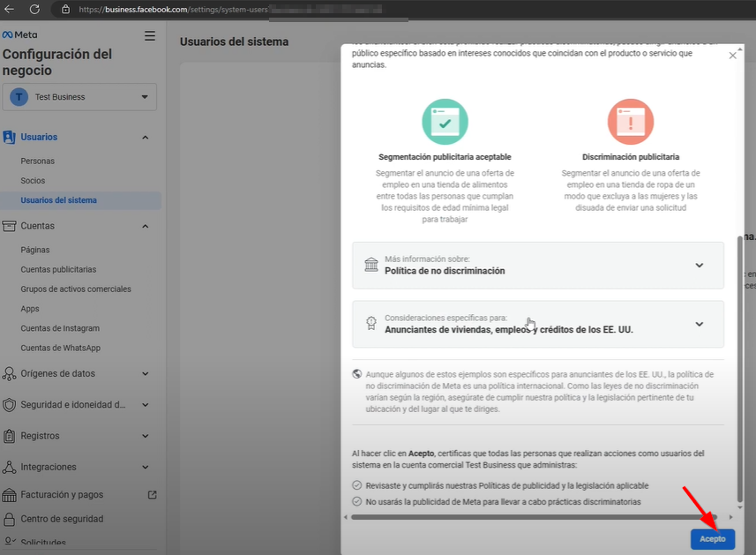Image resolution: width=756 pixels, height=555 pixels.
Task: Click the check next to No usarás la publicidad
Action: [356, 501]
